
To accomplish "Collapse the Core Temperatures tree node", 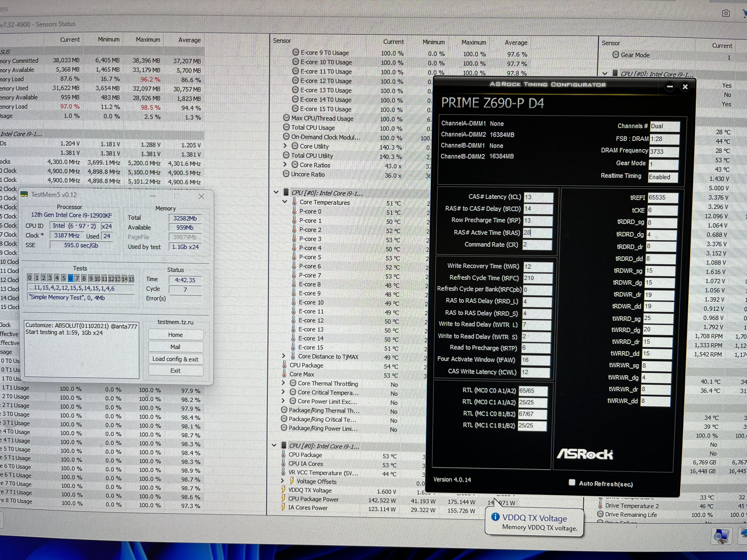I will pos(285,201).
